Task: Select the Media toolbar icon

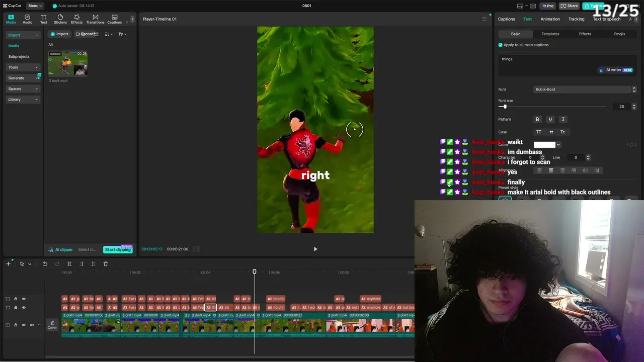Action: (11, 19)
